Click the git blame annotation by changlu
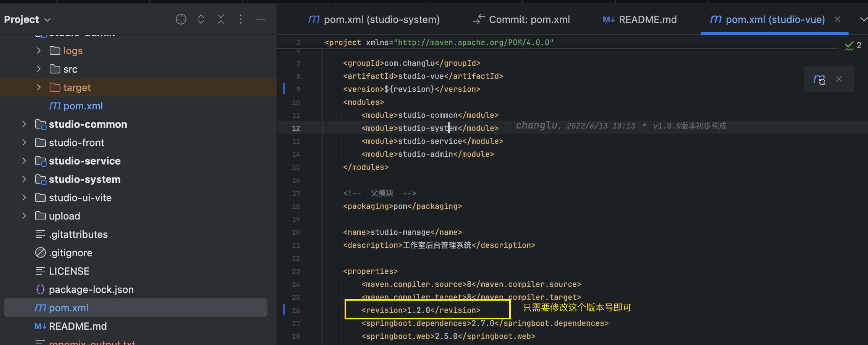The image size is (868, 345). 621,126
